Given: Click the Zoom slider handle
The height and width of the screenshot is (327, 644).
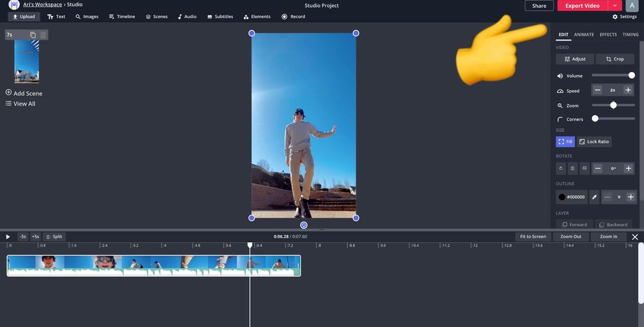Looking at the screenshot, I should (613, 106).
